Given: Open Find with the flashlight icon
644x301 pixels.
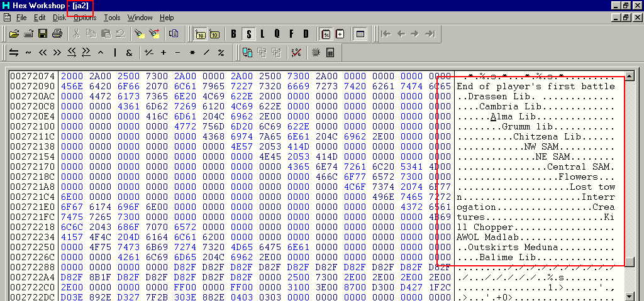Looking at the screenshot, I should pyautogui.click(x=140, y=34).
